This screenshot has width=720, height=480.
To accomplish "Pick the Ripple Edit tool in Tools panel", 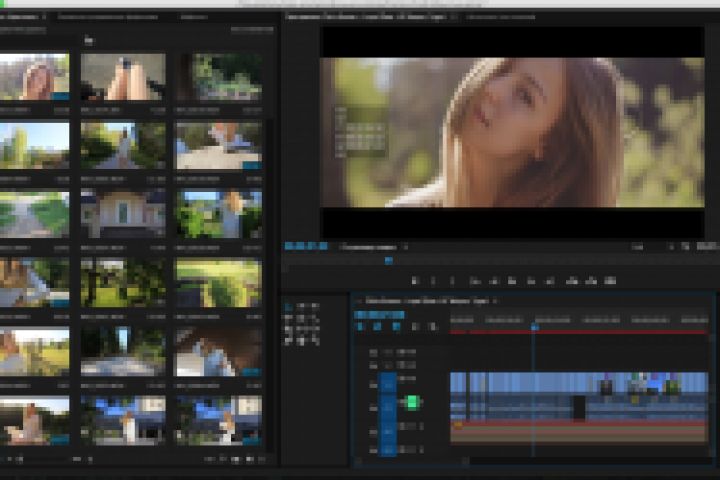I will 288,318.
